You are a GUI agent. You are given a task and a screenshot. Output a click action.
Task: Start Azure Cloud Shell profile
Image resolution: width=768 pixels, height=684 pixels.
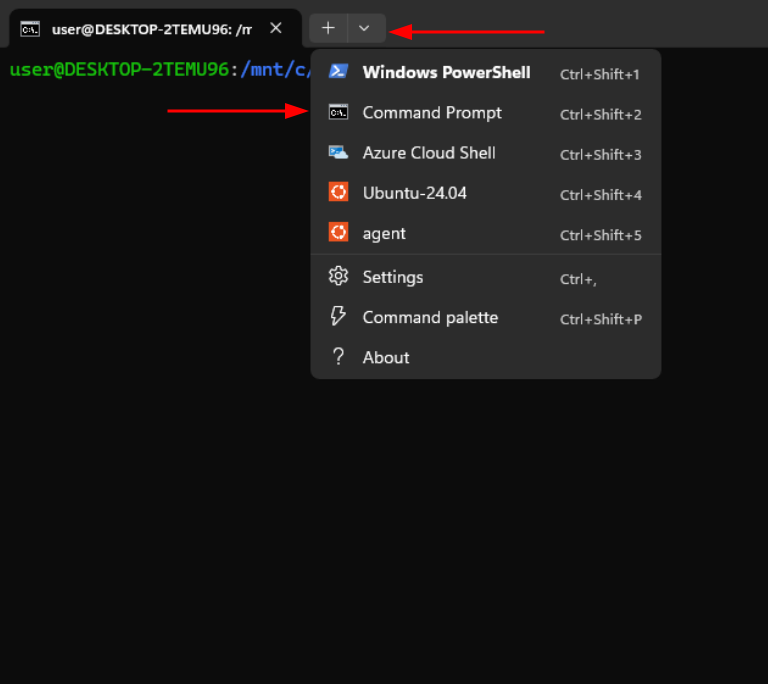(486, 153)
